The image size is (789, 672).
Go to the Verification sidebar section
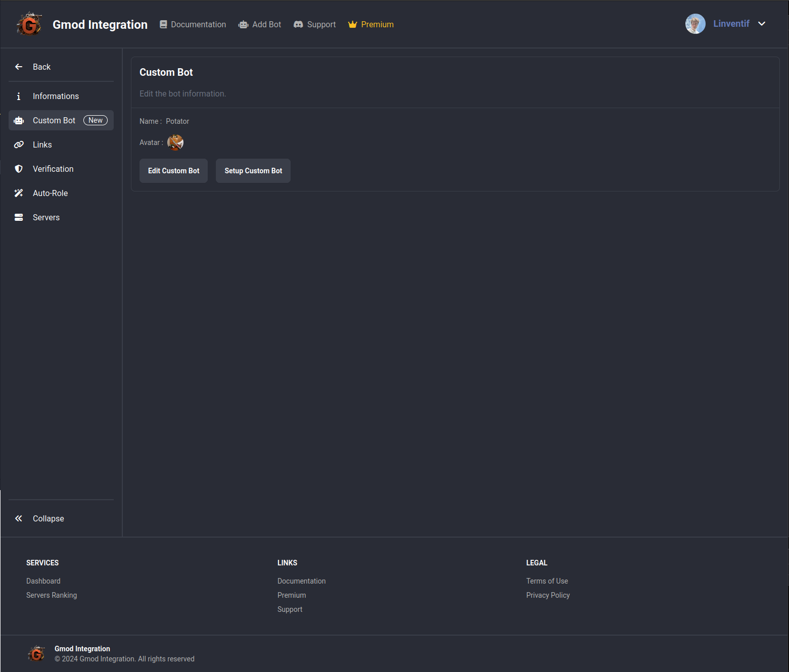tap(61, 169)
